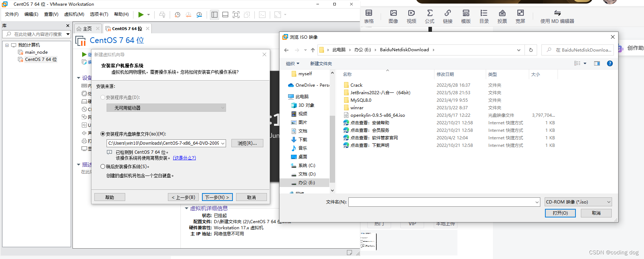Click the 浏览(R)... button in wizard

point(247,143)
